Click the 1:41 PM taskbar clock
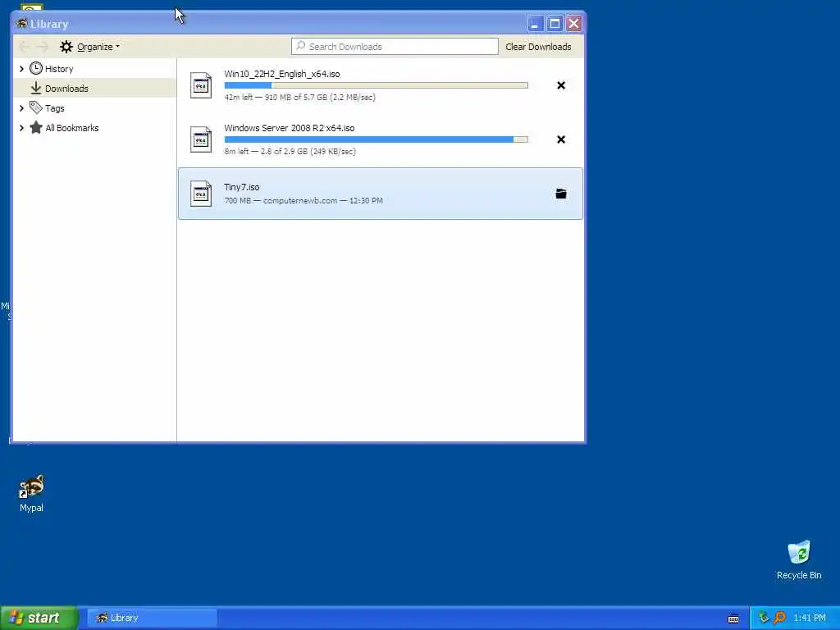This screenshot has height=630, width=840. click(x=810, y=618)
